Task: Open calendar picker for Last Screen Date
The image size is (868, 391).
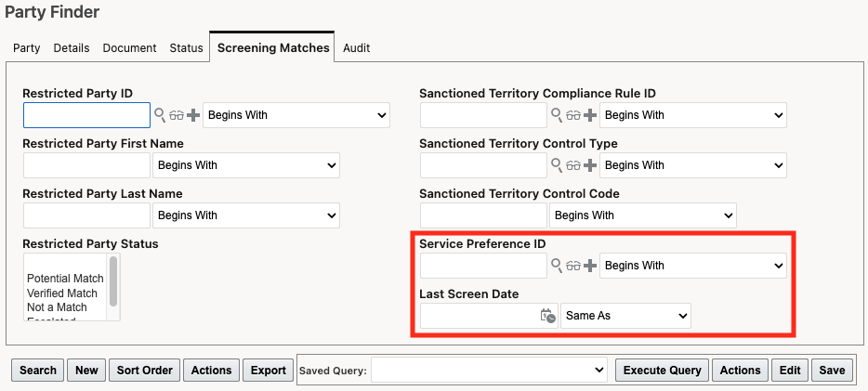Action: (x=548, y=316)
